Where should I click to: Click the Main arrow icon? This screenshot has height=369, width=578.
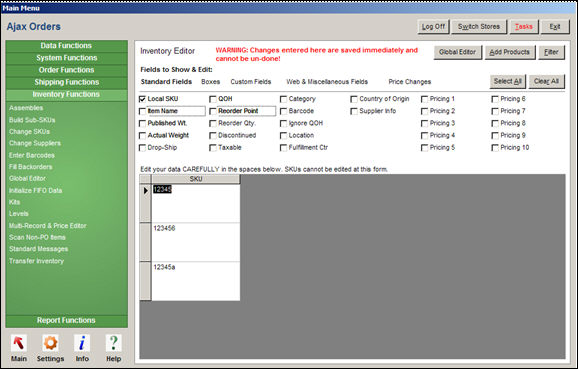coord(18,343)
